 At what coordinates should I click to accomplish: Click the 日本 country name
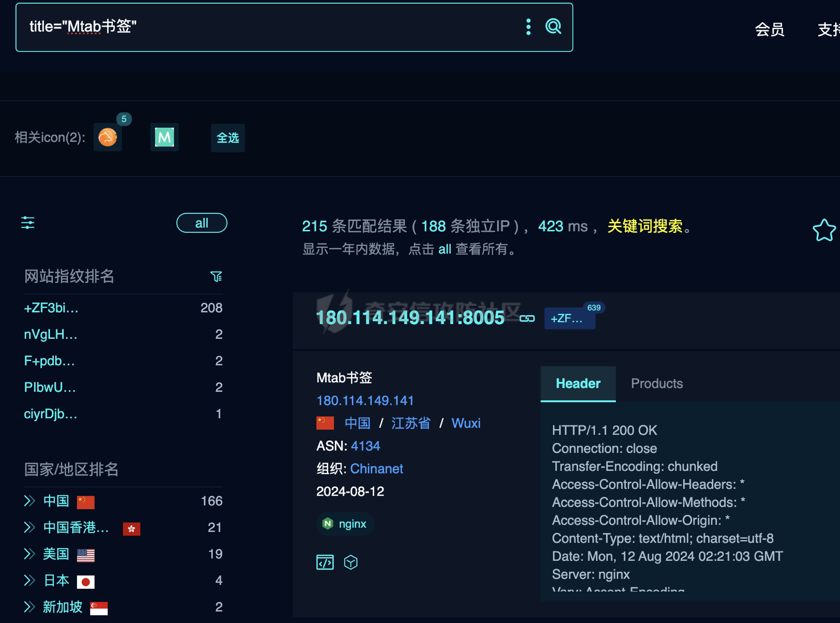[56, 581]
